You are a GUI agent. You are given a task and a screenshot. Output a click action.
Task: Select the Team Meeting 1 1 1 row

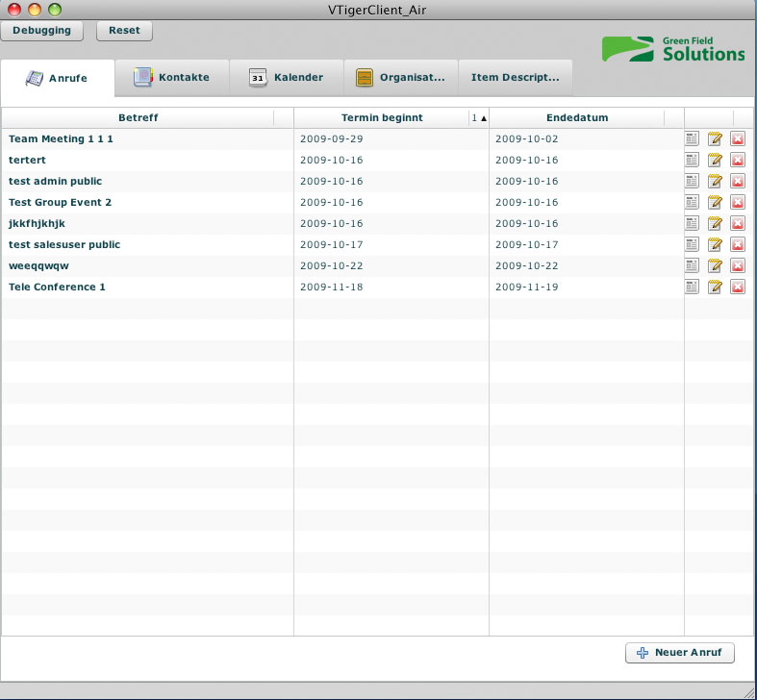144,139
